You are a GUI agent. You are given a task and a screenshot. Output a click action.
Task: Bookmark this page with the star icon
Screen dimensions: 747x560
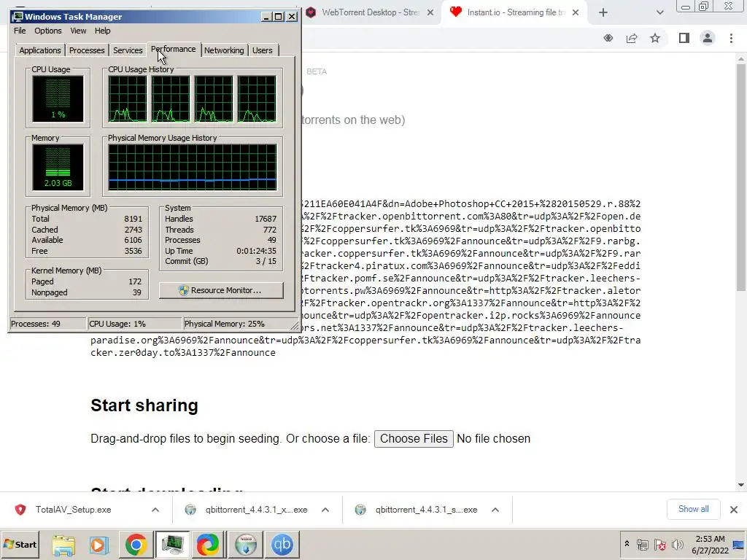(655, 38)
